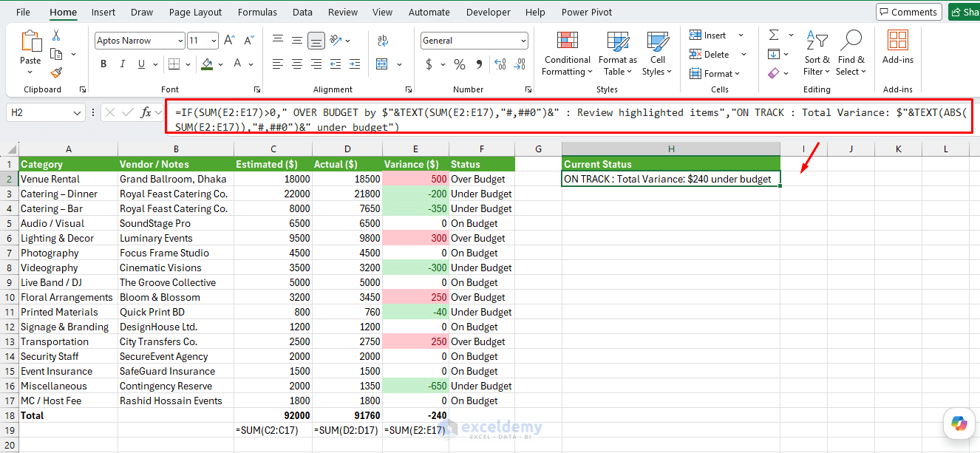The height and width of the screenshot is (453, 980).
Task: Open General number format dropdown
Action: [x=523, y=41]
